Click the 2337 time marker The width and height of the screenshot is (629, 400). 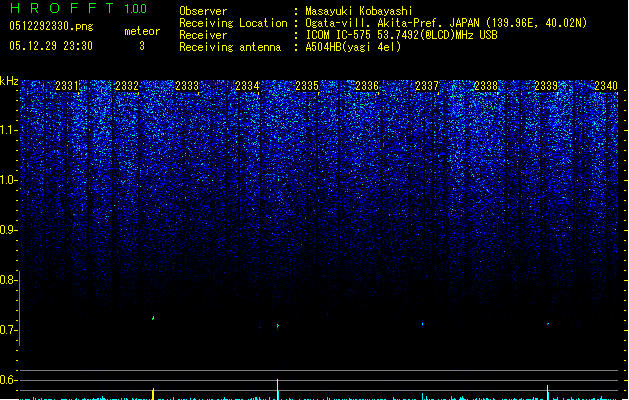427,86
